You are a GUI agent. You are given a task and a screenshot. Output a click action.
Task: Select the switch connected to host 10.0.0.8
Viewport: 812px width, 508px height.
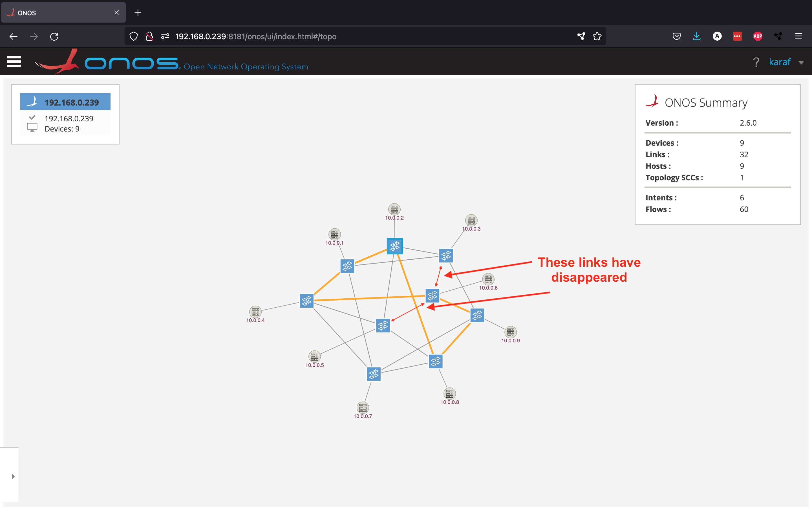click(436, 362)
